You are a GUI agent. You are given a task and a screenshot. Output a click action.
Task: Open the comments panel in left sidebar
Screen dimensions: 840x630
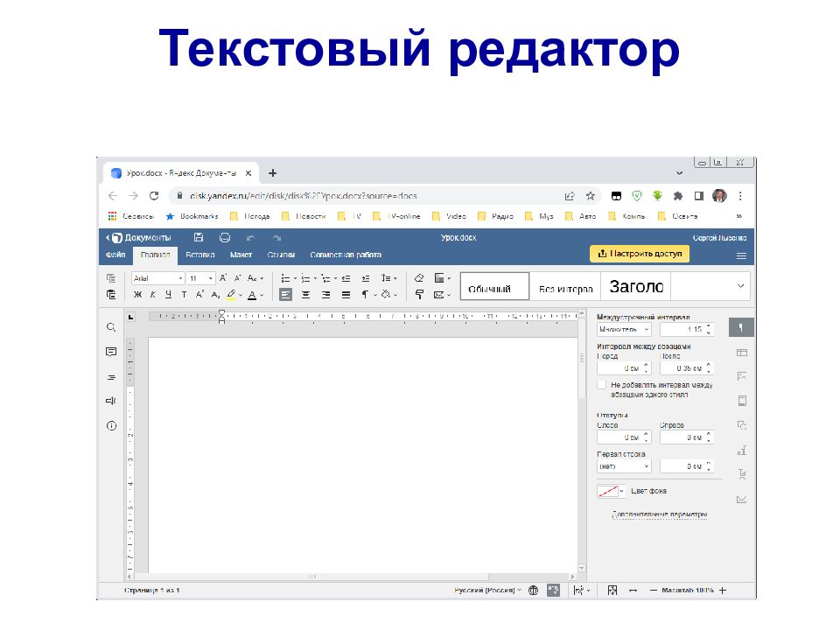(x=111, y=352)
